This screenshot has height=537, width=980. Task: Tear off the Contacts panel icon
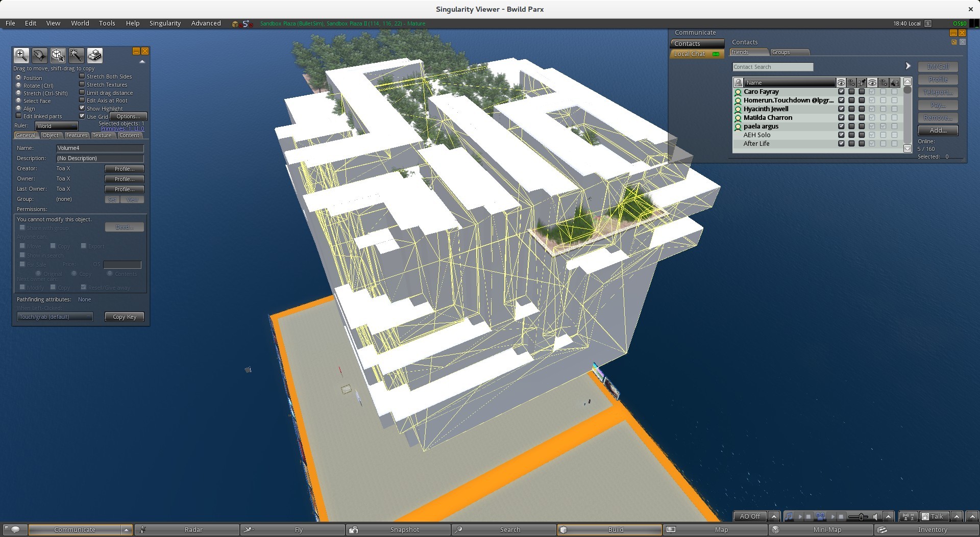click(x=954, y=42)
